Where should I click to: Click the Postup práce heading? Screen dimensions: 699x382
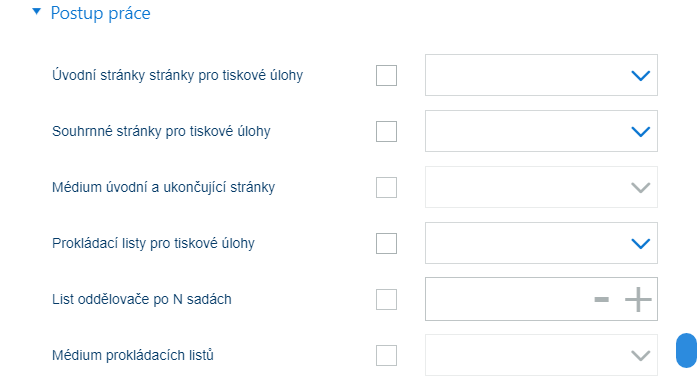[x=100, y=13]
